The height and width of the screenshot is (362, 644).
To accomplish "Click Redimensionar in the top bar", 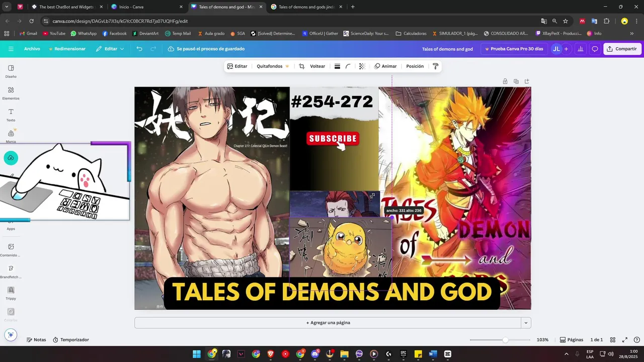I will point(67,49).
